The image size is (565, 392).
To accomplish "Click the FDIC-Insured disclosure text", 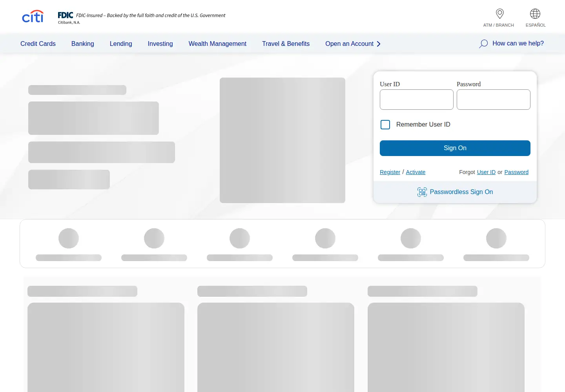I will [x=151, y=15].
